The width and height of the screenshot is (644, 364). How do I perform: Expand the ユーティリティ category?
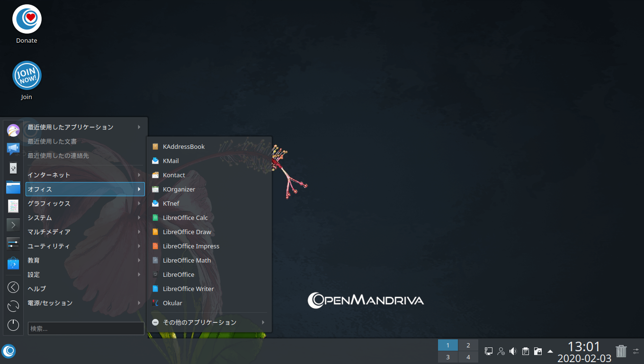click(x=85, y=246)
